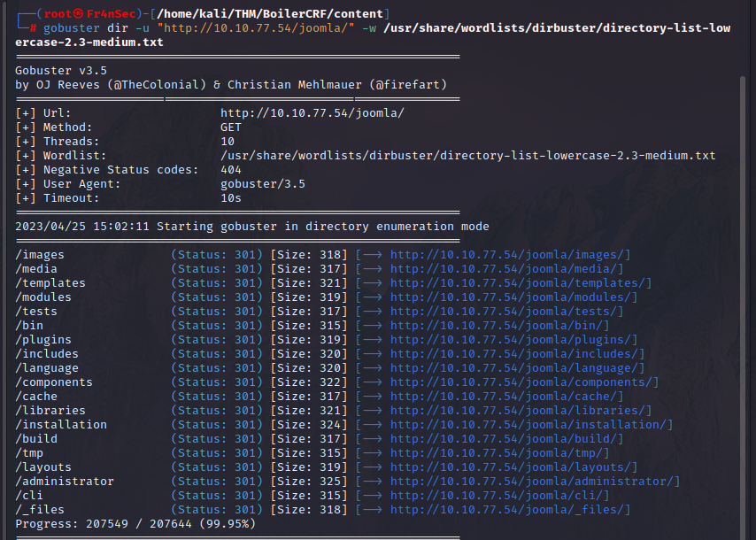Open the joomla/modules/ URL link

(x=509, y=297)
